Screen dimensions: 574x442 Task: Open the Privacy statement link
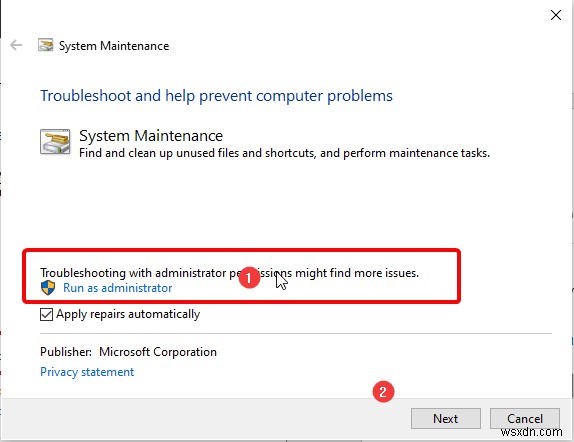pyautogui.click(x=87, y=372)
